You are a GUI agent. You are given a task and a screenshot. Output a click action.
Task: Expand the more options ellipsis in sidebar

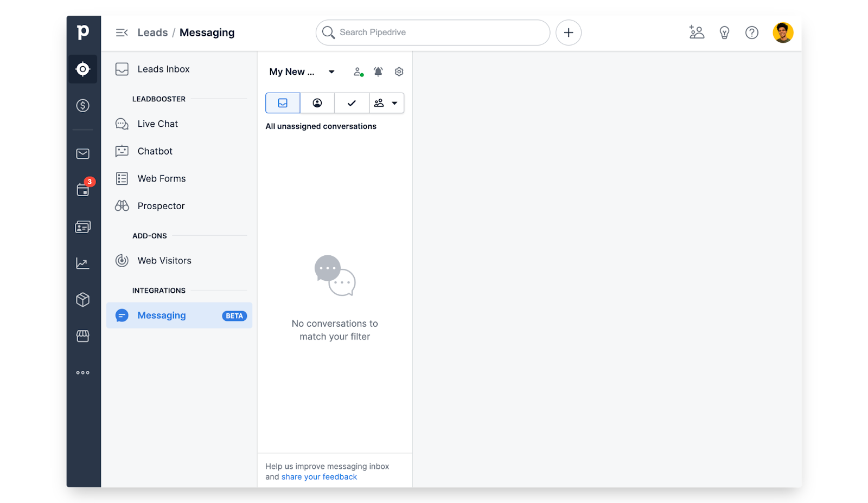tap(82, 373)
